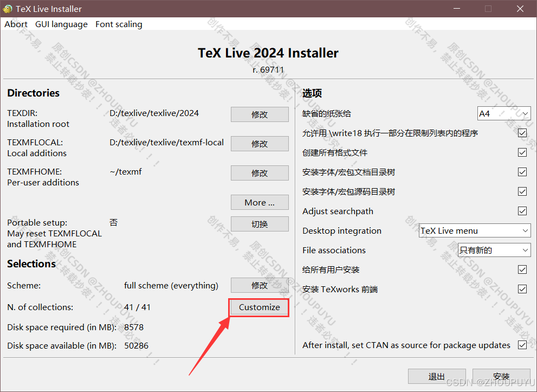Click the More ... button

260,203
